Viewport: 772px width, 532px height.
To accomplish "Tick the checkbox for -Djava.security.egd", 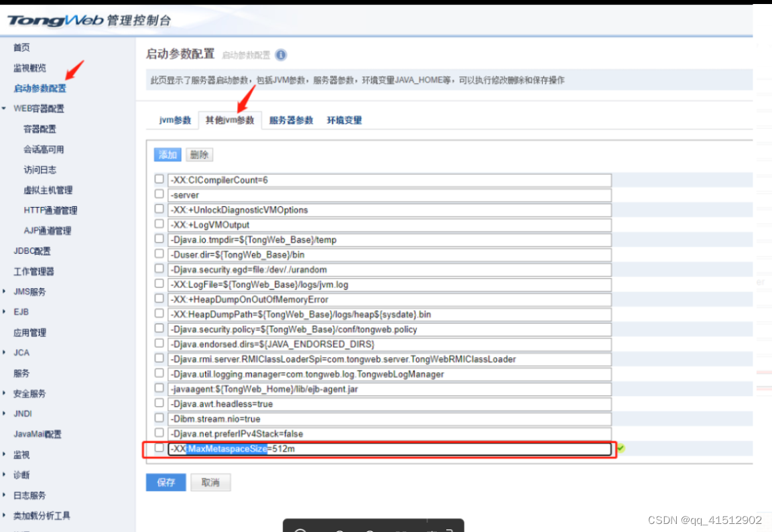I will click(x=159, y=268).
